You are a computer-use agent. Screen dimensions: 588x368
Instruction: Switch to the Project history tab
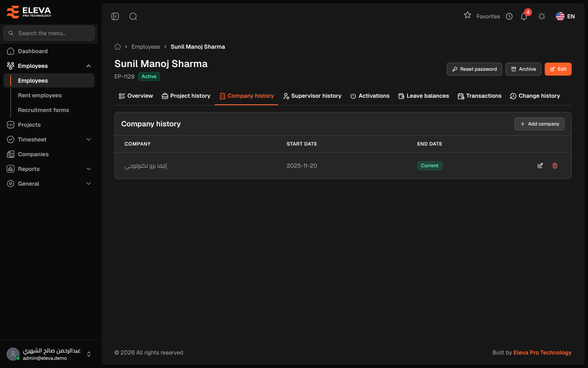pyautogui.click(x=186, y=96)
